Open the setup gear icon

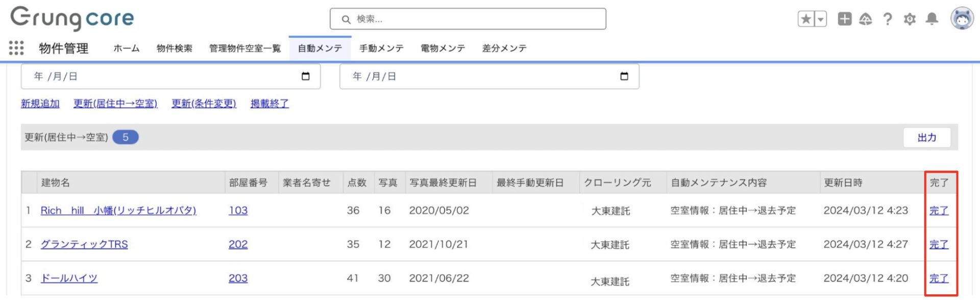pyautogui.click(x=910, y=19)
